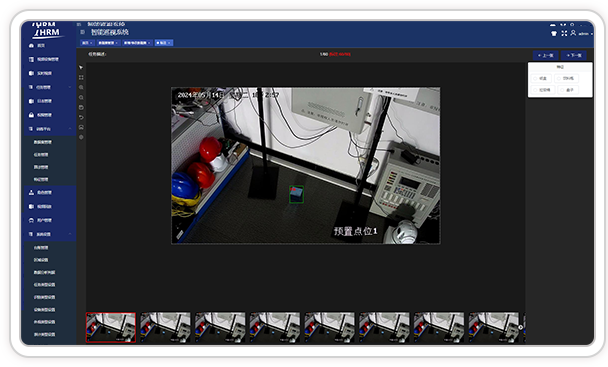Viewport: 608px width, 367px height.
Task: Select the eighth thumbnail in the strip
Action: point(494,327)
